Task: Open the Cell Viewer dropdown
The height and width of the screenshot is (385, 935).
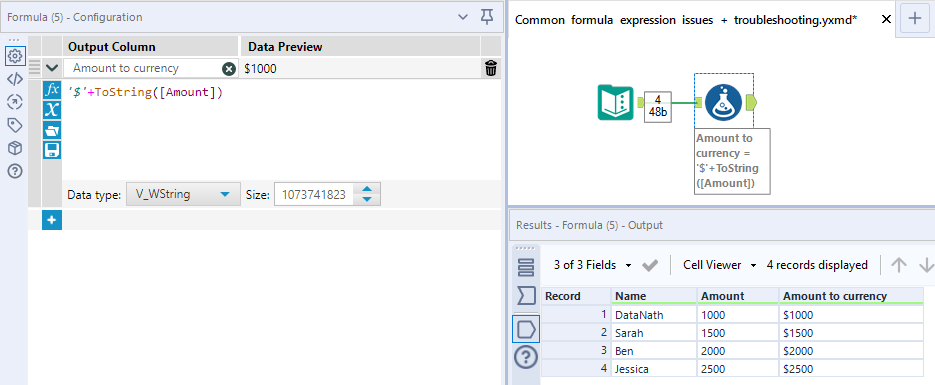Action: [720, 265]
